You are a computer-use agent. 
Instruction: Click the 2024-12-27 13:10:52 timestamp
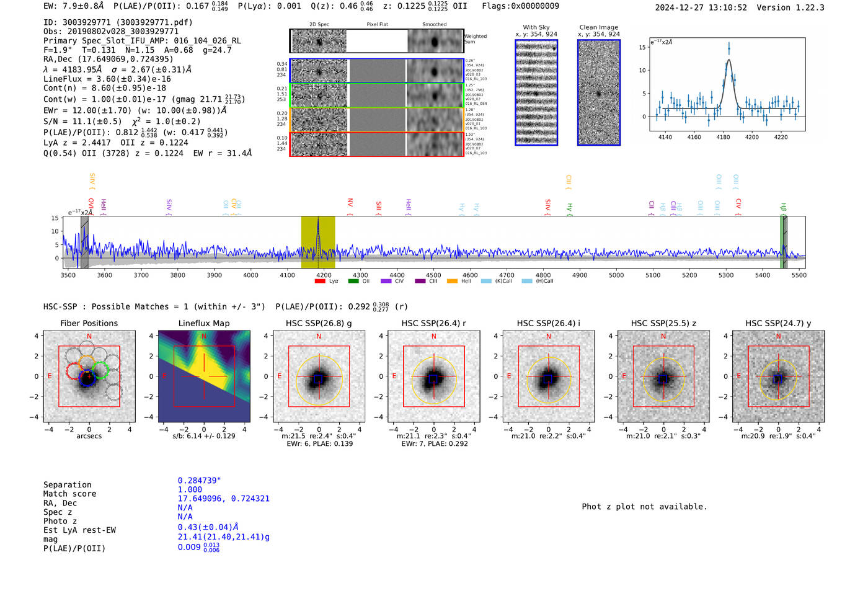701,8
